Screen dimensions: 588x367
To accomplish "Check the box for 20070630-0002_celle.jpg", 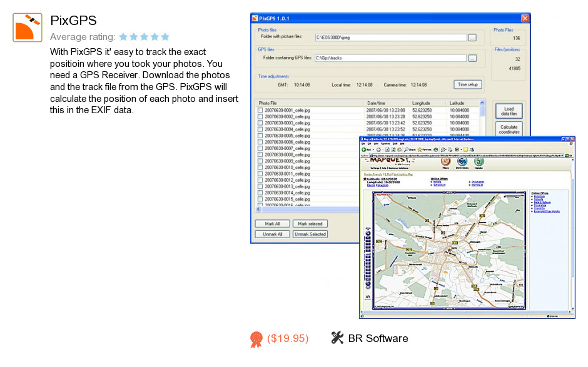I will coord(260,116).
